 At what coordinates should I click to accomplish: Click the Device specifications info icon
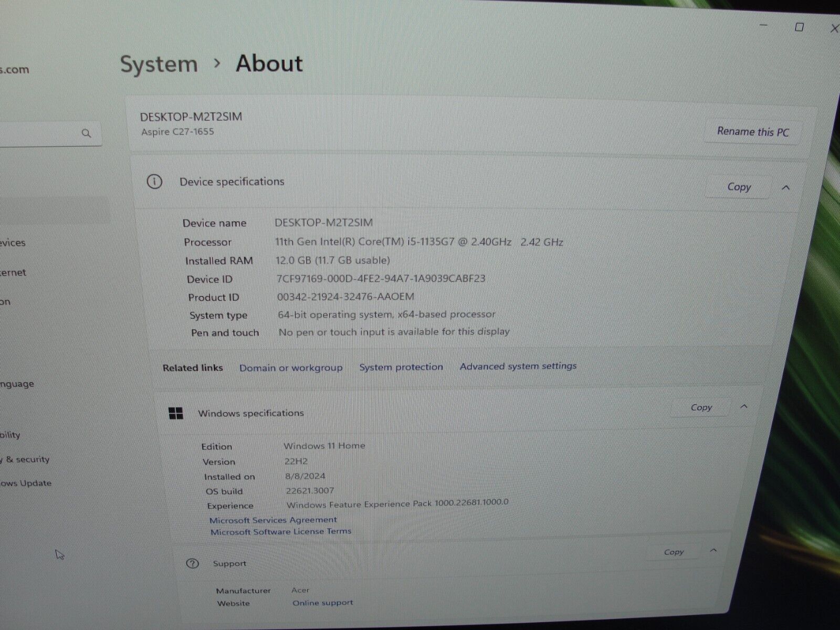click(x=154, y=182)
